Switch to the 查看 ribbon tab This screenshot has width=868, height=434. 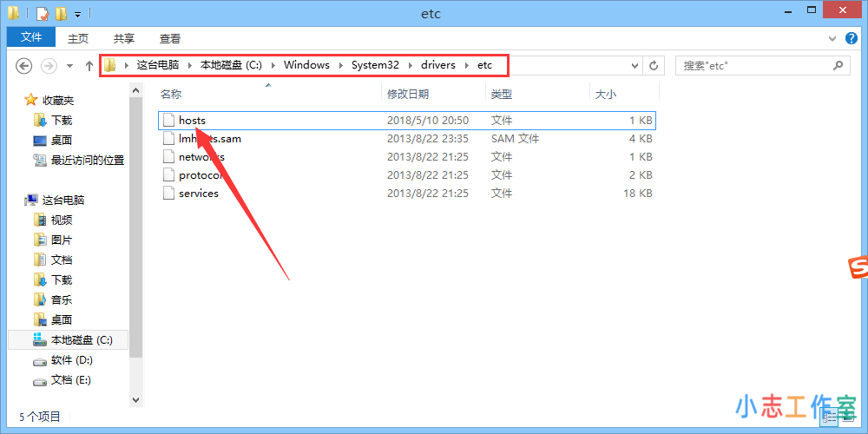coord(170,38)
